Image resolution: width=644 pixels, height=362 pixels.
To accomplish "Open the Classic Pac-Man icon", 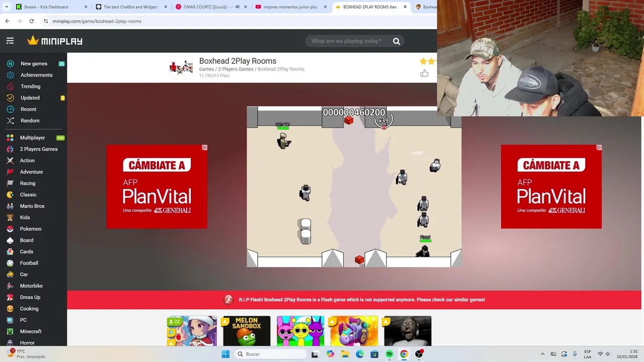I will coord(10,195).
